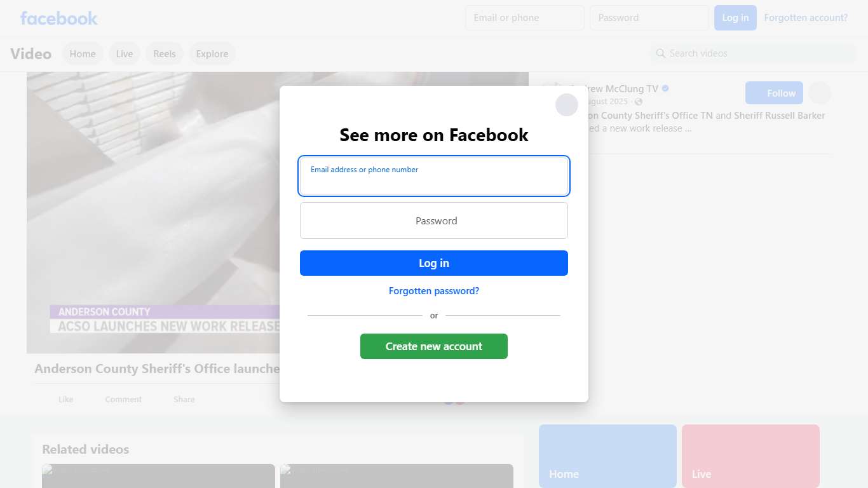The width and height of the screenshot is (868, 488).
Task: Click the facebook logo in header
Action: pos(58,18)
